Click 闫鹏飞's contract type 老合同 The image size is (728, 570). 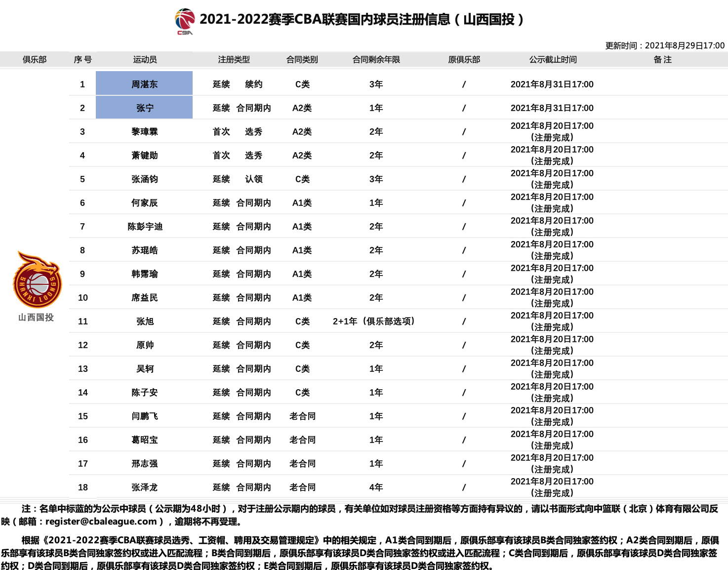(x=302, y=416)
